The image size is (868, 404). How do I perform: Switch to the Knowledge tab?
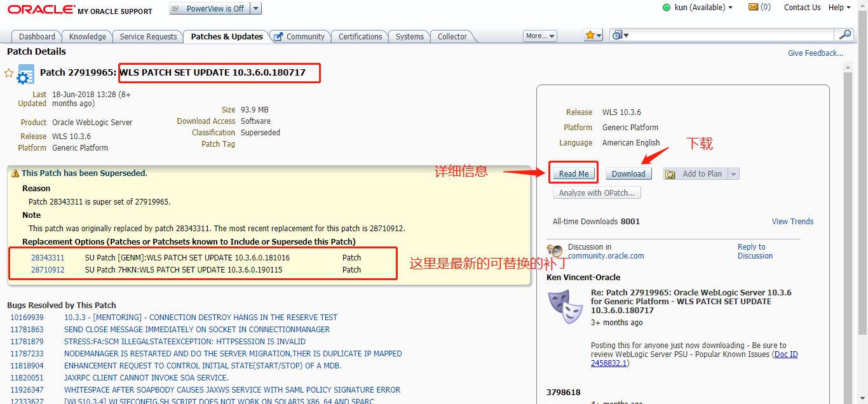[x=88, y=36]
